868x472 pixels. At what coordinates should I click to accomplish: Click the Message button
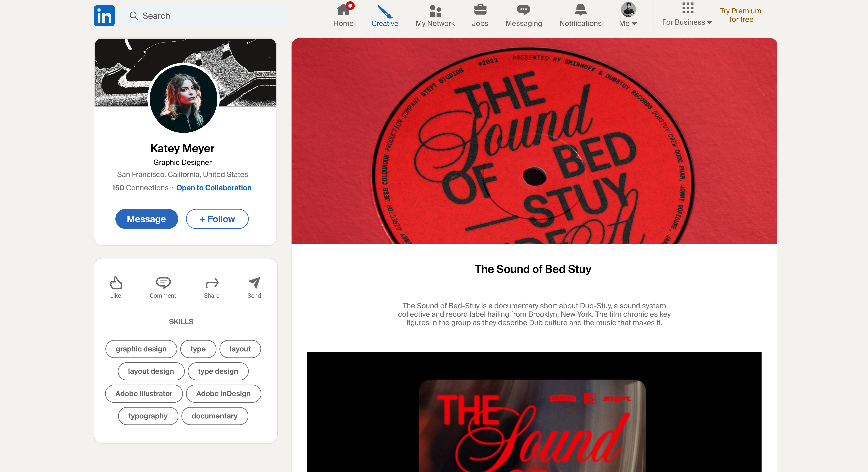[x=147, y=219]
